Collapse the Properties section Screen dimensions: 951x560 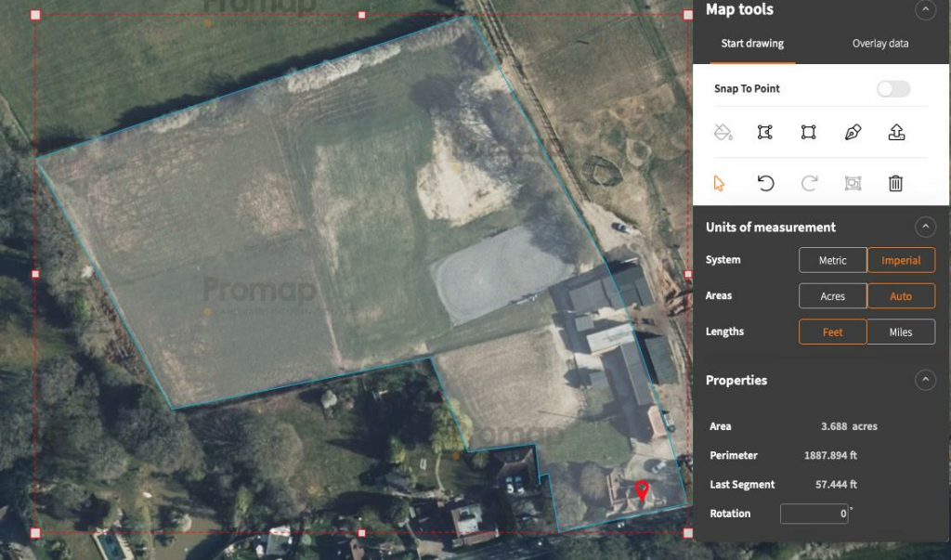pyautogui.click(x=926, y=379)
